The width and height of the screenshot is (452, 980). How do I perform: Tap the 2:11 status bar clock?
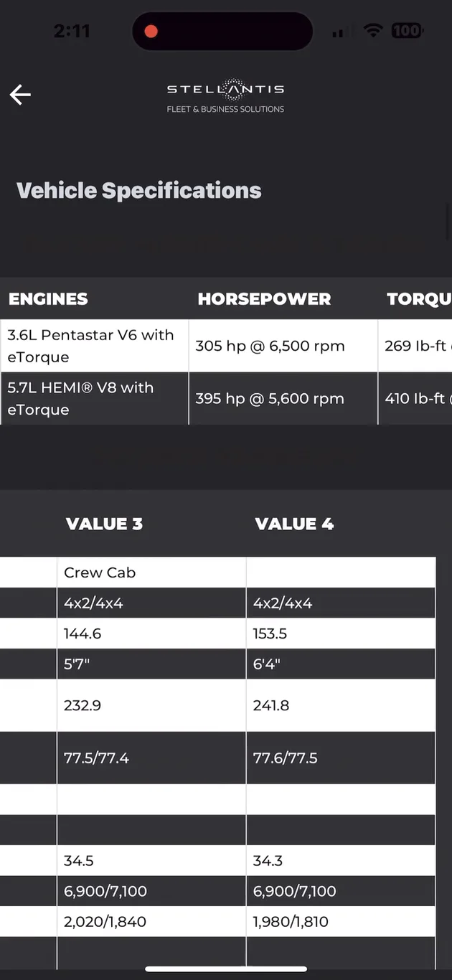[x=72, y=31]
